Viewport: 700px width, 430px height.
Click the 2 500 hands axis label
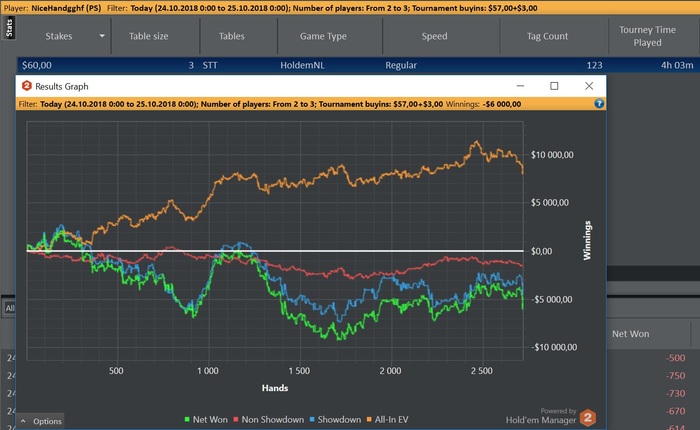[482, 371]
